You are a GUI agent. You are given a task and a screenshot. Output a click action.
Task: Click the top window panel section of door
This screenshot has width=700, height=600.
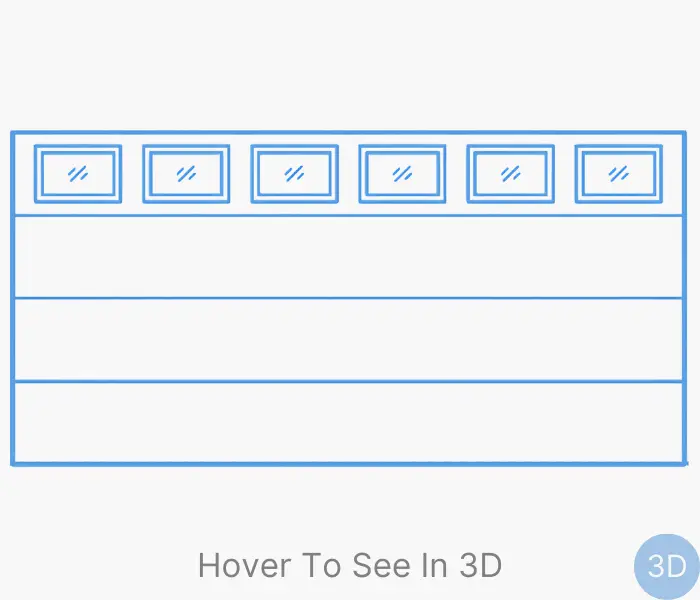349,174
